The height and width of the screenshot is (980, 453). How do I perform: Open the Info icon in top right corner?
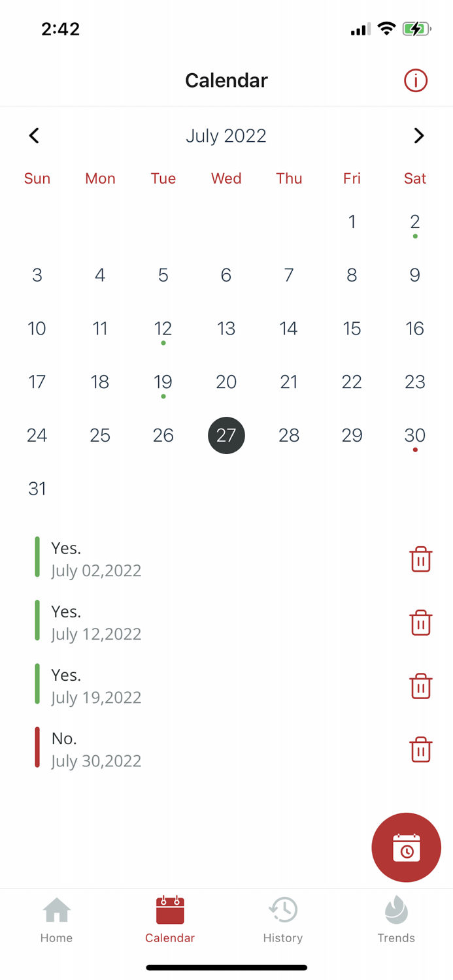[x=415, y=80]
